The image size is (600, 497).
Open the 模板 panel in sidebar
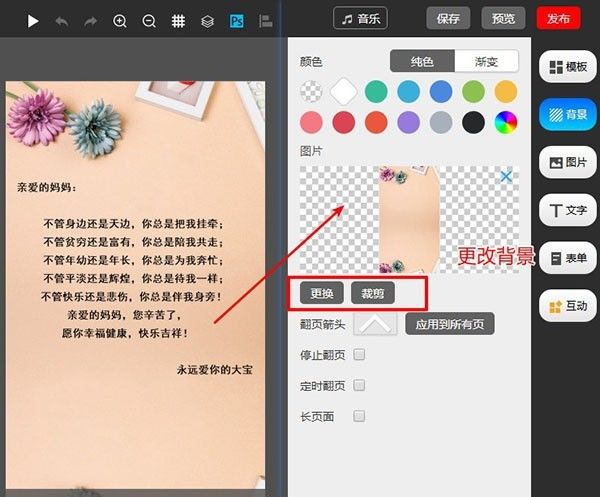pyautogui.click(x=568, y=67)
